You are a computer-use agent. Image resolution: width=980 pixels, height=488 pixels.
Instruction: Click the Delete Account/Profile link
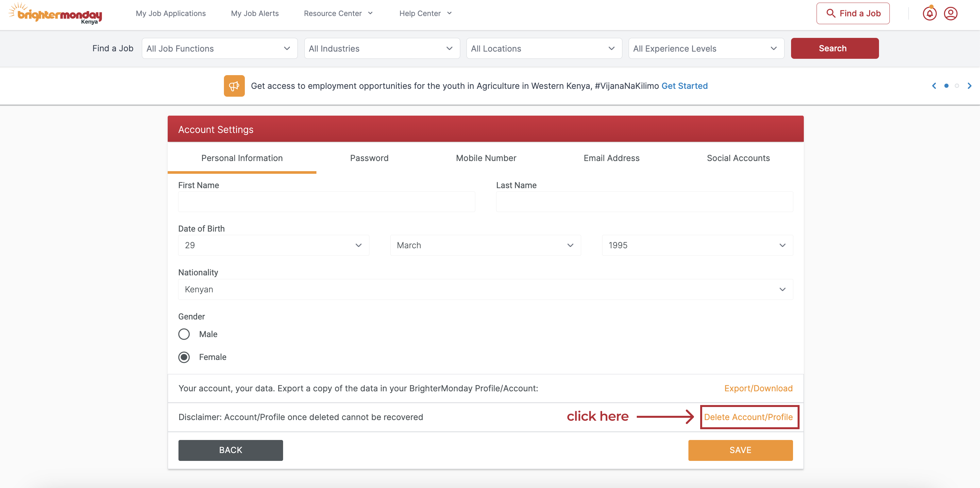point(748,417)
